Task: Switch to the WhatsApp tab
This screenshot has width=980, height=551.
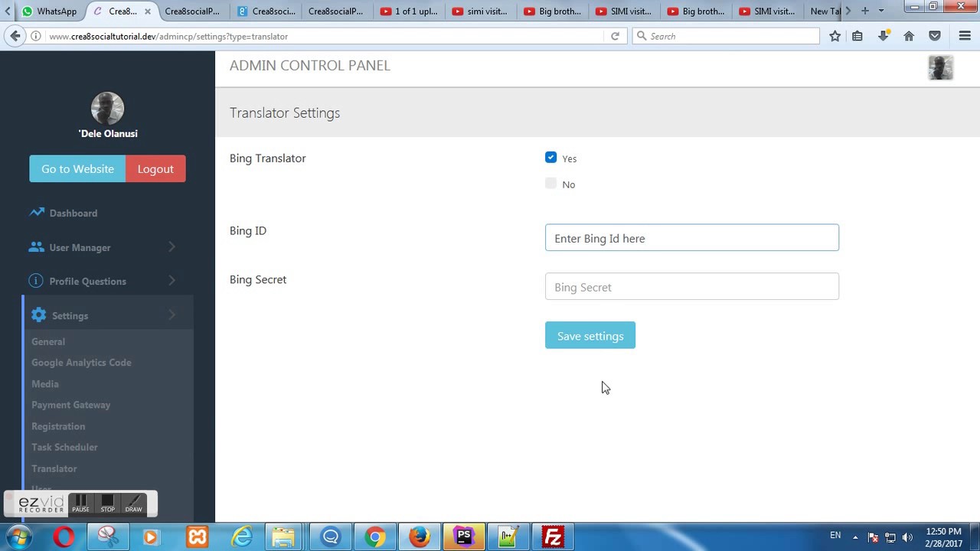Action: point(50,11)
